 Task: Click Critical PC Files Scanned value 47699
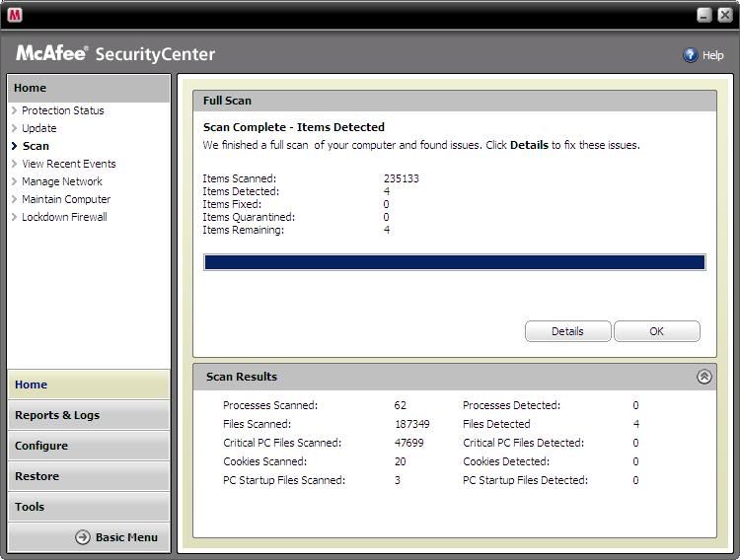[x=409, y=443]
